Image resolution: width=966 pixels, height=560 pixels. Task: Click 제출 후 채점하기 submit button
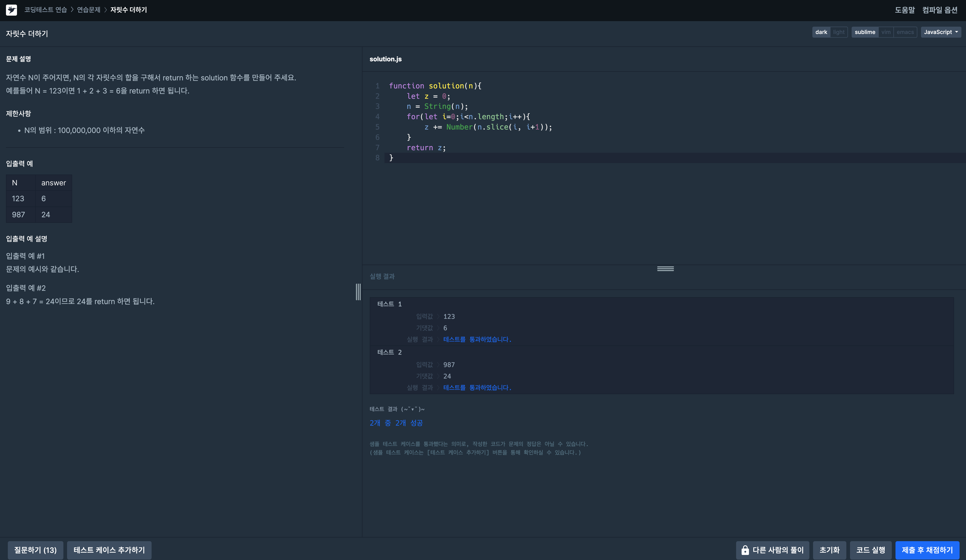click(x=927, y=550)
